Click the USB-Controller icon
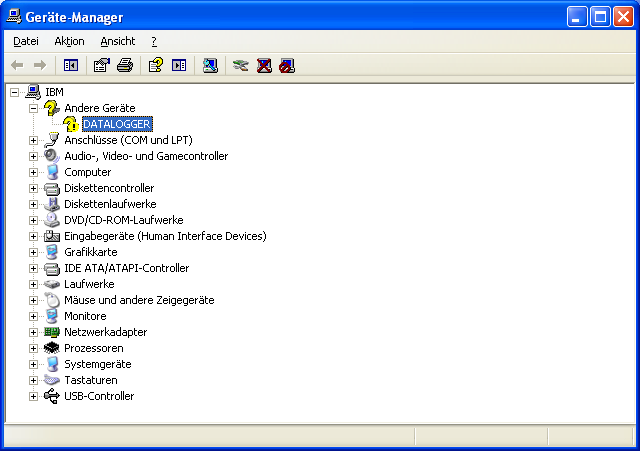The image size is (640, 451). pyautogui.click(x=51, y=396)
